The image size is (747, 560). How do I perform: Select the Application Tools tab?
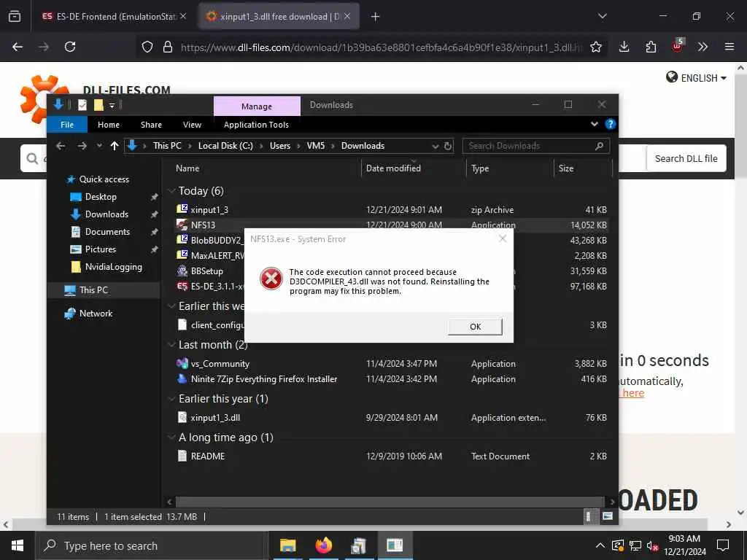[x=256, y=125]
